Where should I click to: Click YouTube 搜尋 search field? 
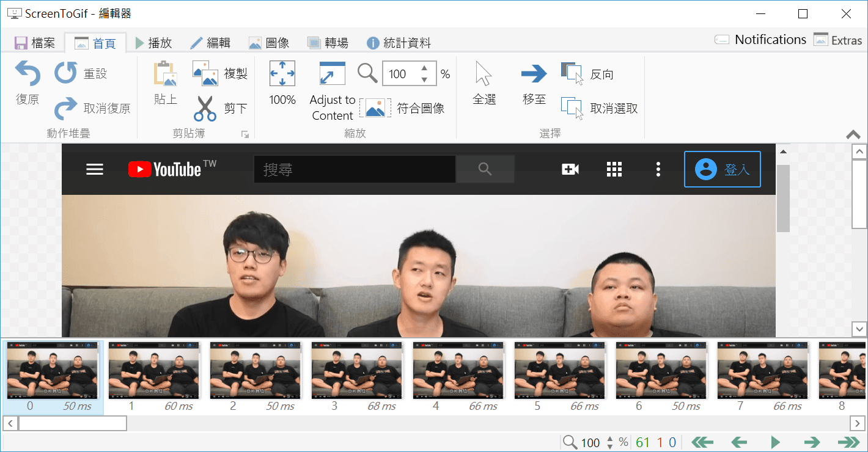click(x=355, y=169)
